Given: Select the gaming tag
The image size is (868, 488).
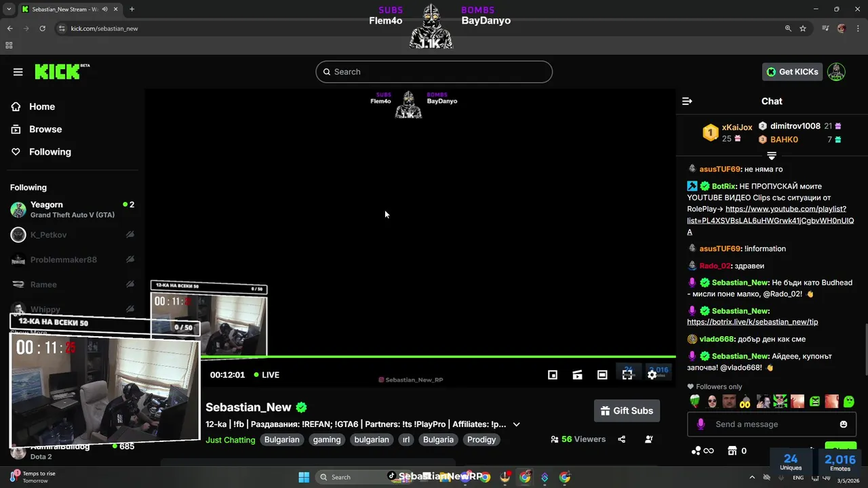Looking at the screenshot, I should tap(327, 440).
